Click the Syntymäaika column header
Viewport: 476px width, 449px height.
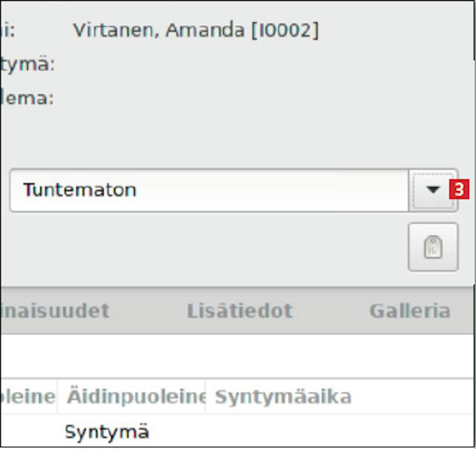[283, 397]
